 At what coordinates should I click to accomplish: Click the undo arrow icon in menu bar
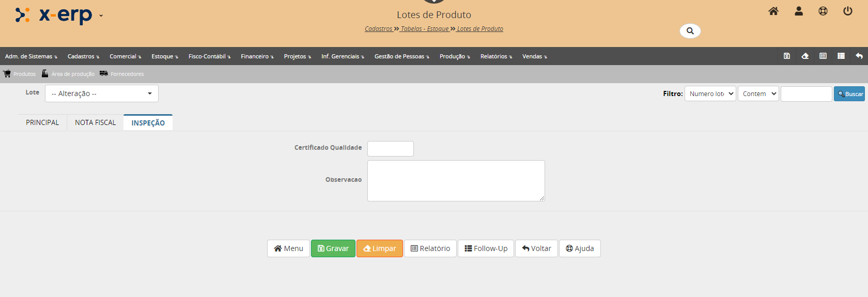859,56
